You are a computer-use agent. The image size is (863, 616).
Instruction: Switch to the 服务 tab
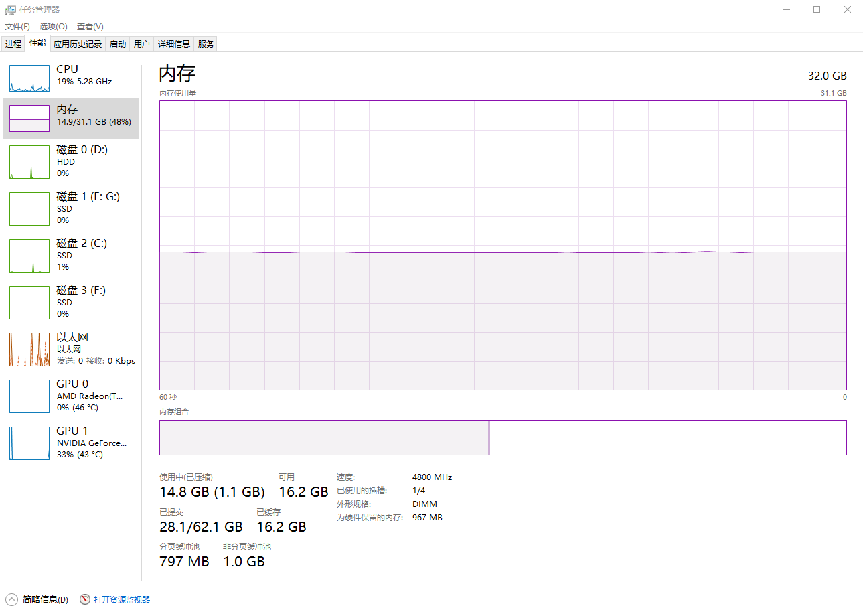(x=206, y=44)
